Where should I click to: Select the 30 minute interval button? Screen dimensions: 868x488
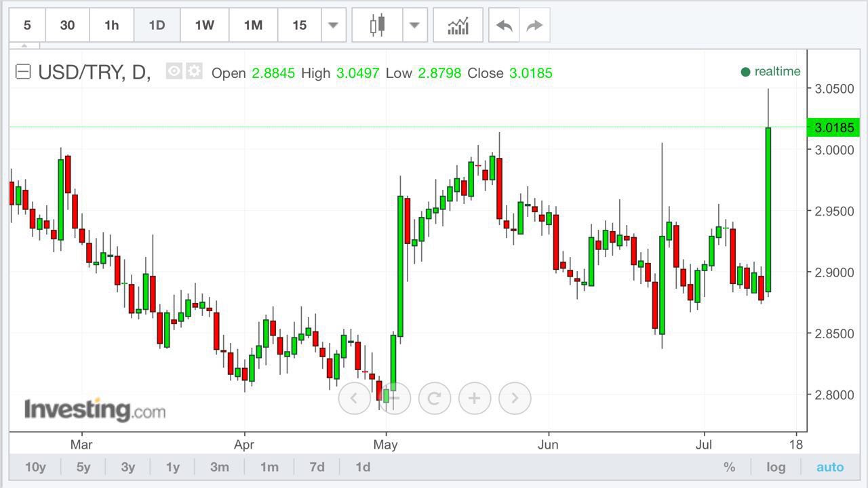point(67,25)
